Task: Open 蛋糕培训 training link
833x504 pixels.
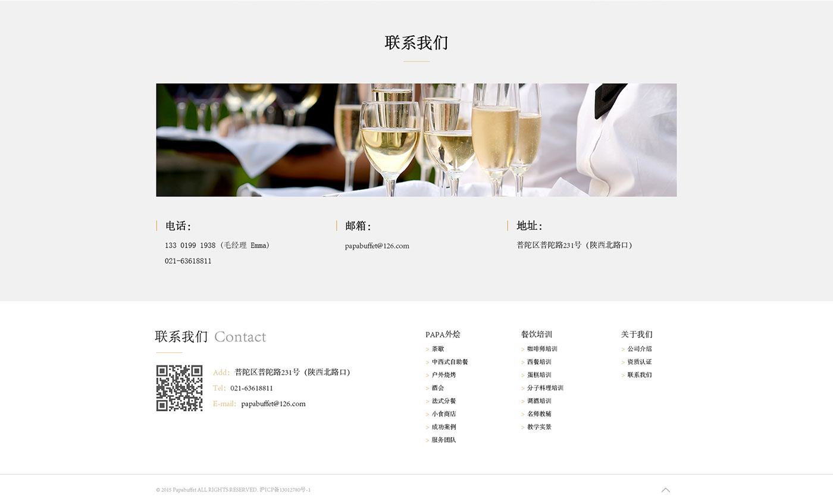Action: click(538, 375)
